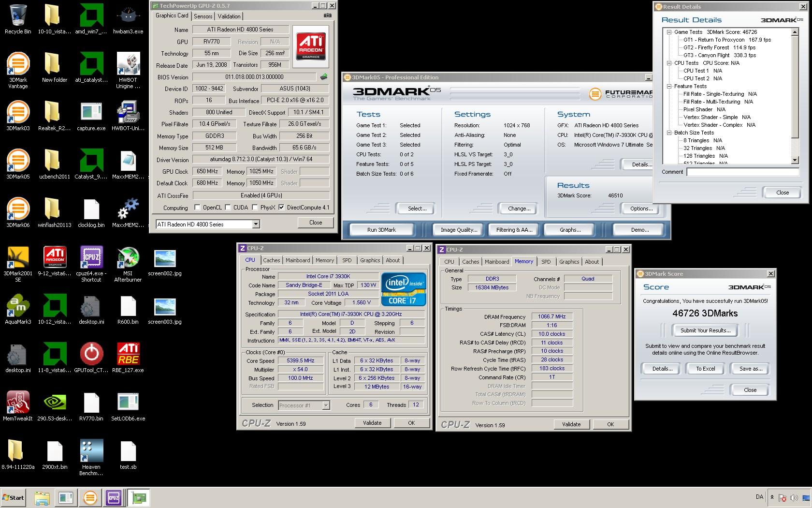Open the 3DMark05 desktop shortcut

(x=18, y=164)
